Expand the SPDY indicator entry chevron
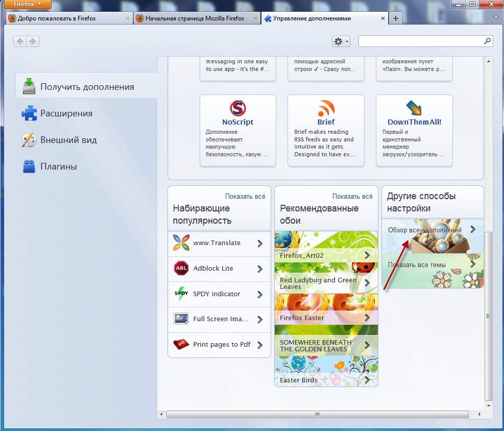The image size is (504, 431). pos(260,295)
